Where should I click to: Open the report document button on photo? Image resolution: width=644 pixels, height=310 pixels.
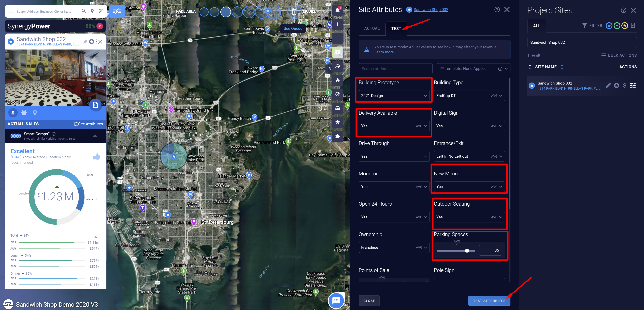point(95,105)
